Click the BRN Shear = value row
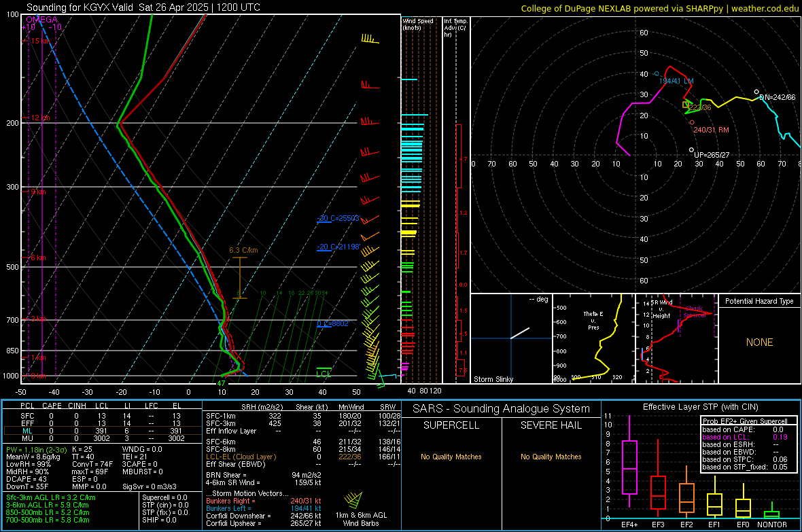 [264, 475]
